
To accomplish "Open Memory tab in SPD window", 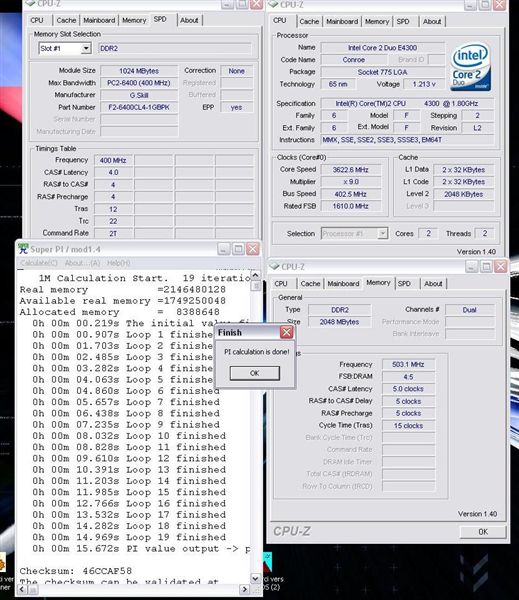I will point(134,20).
